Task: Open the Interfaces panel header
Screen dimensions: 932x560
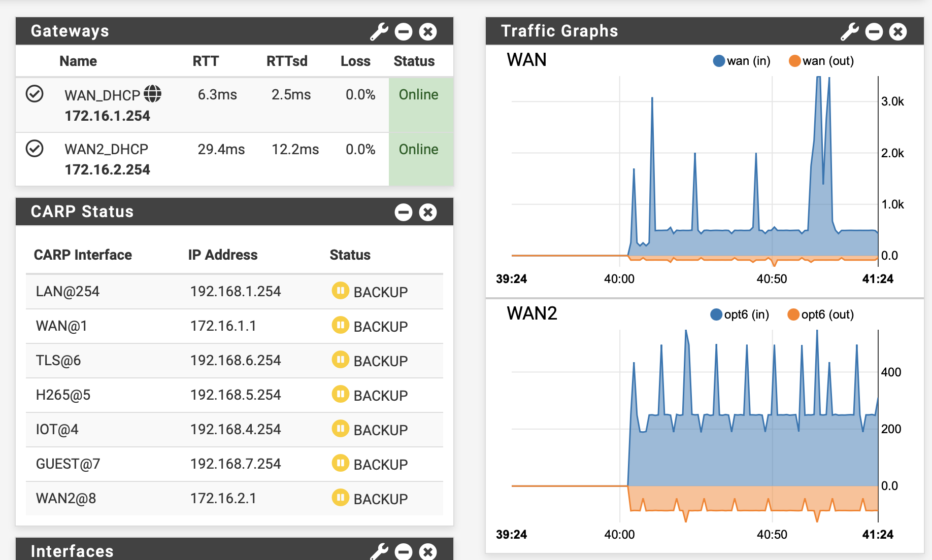Action: (72, 551)
